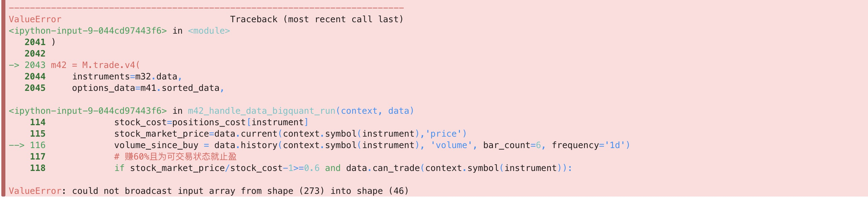Click the dashed separator line at the top
This screenshot has width=868, height=210.
coord(206,7)
